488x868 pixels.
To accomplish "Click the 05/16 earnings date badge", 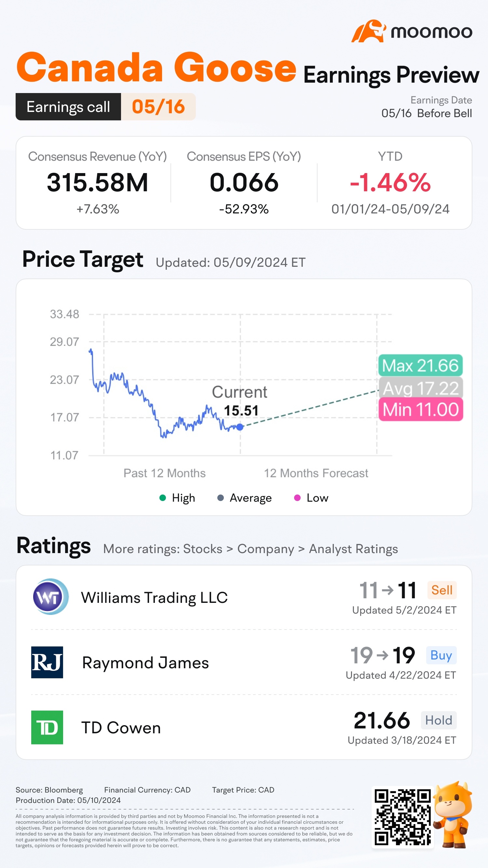I will point(158,107).
